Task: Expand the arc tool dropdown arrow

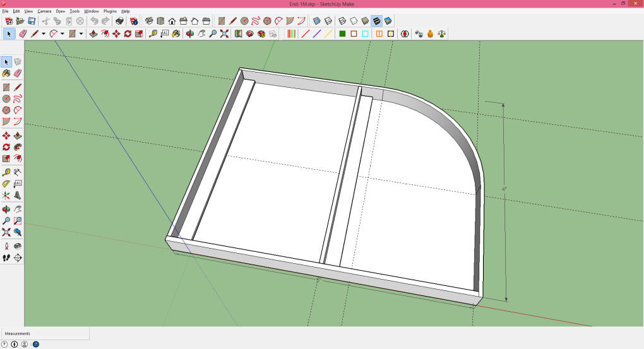Action: pos(62,33)
